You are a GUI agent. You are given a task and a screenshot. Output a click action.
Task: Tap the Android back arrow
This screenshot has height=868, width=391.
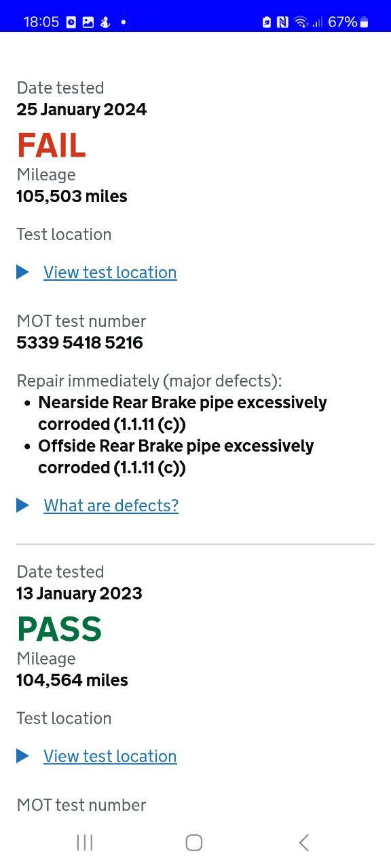point(303,842)
